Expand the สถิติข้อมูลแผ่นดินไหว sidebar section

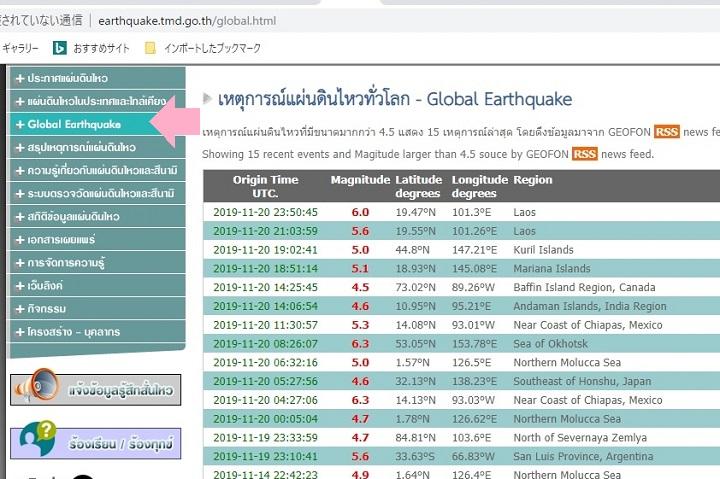(20, 217)
